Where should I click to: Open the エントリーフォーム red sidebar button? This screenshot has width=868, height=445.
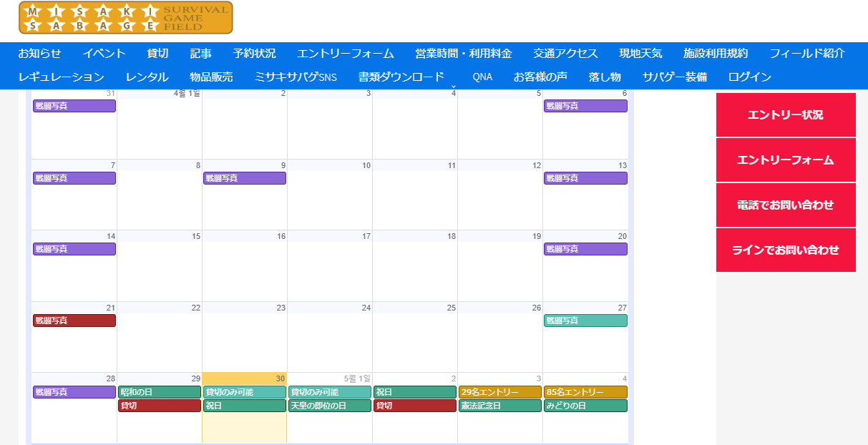pyautogui.click(x=785, y=160)
